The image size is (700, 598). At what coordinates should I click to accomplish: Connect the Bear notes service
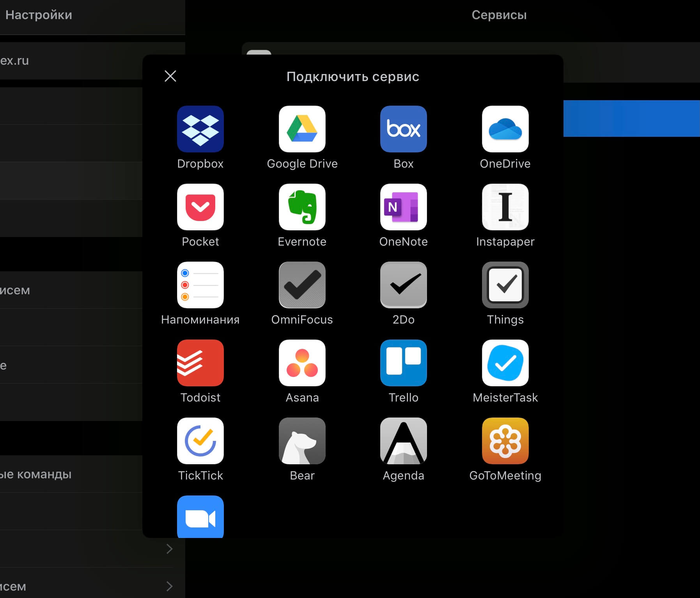pos(302,441)
